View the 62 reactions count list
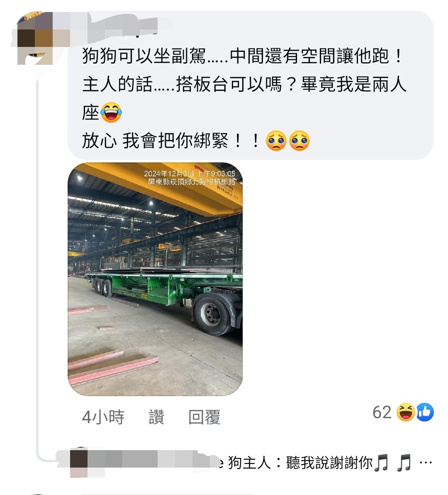Viewport: 448px width, 495px height. coord(382,412)
